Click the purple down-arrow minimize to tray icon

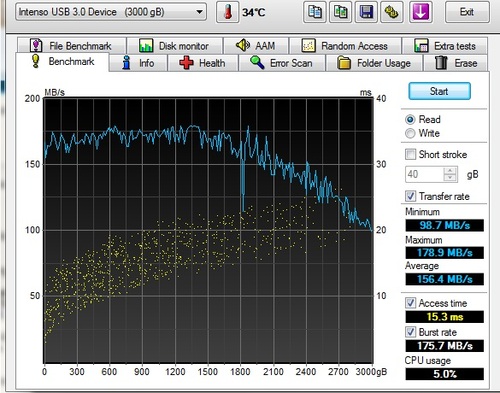(x=421, y=12)
